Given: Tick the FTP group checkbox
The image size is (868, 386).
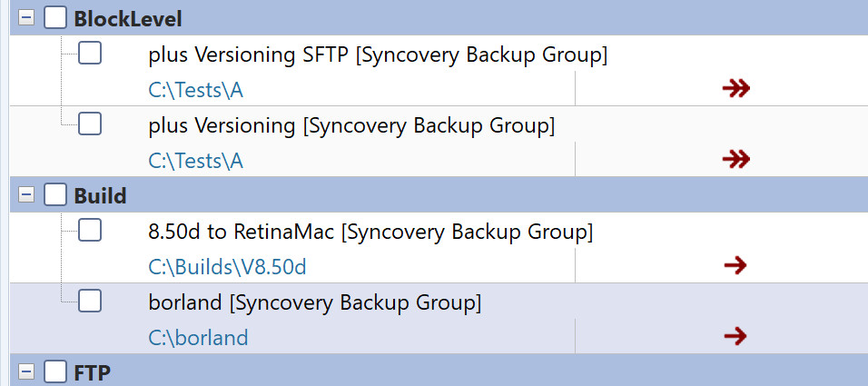Looking at the screenshot, I should (x=56, y=371).
